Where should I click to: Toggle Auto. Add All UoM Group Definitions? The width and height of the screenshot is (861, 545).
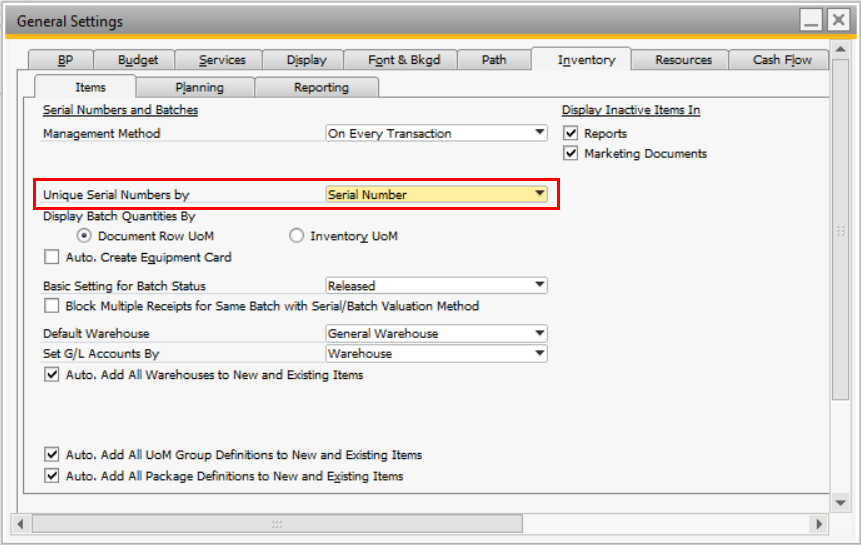tap(52, 455)
